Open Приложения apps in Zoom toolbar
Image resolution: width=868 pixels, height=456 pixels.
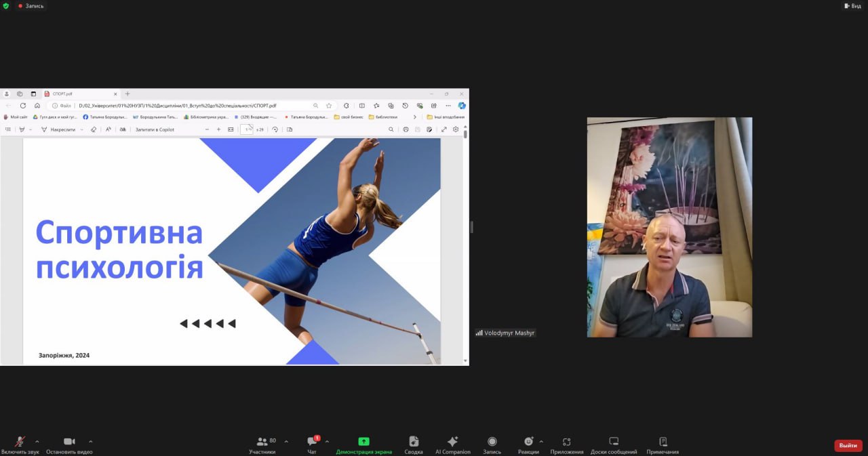[x=566, y=444]
